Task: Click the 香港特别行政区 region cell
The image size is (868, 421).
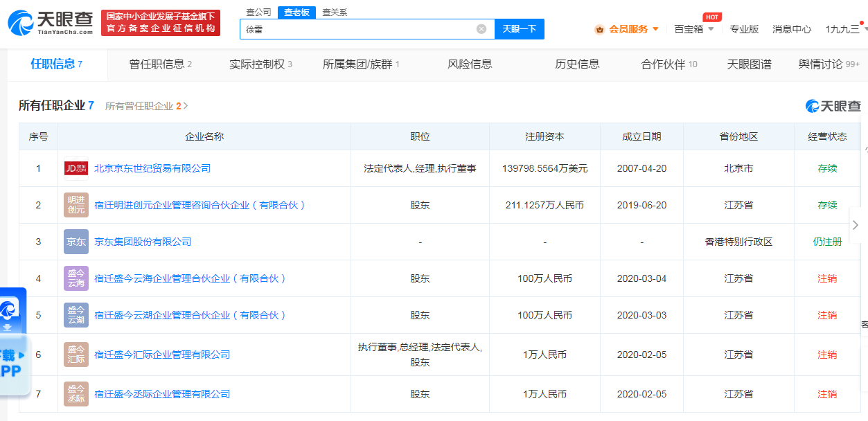Action: pos(738,242)
